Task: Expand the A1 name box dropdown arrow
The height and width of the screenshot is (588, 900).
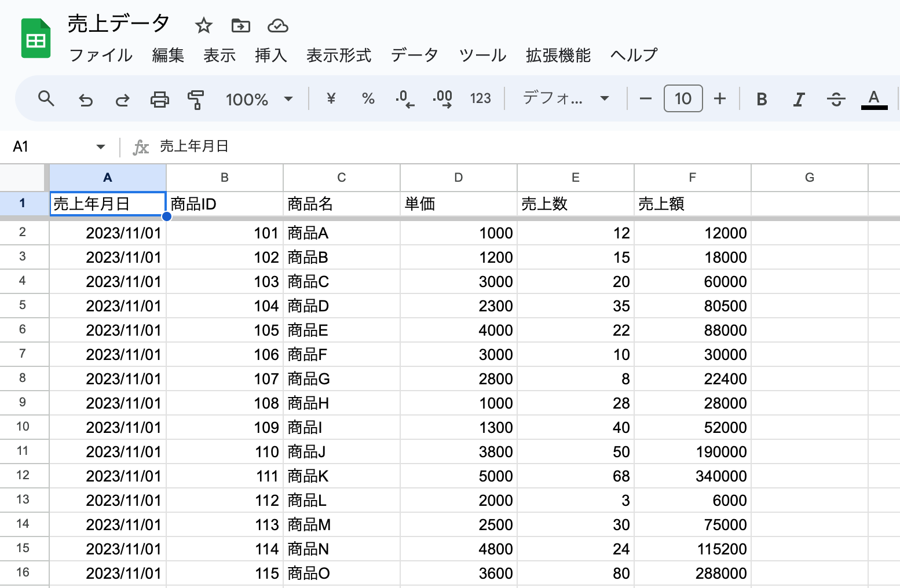Action: pos(101,147)
